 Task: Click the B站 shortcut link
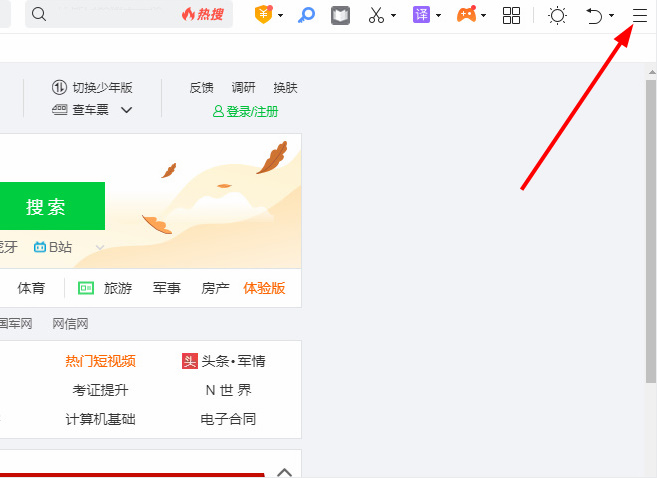tap(53, 247)
